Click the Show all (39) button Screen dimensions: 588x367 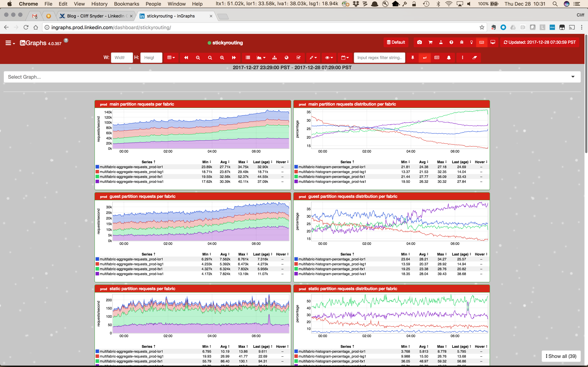(x=561, y=356)
